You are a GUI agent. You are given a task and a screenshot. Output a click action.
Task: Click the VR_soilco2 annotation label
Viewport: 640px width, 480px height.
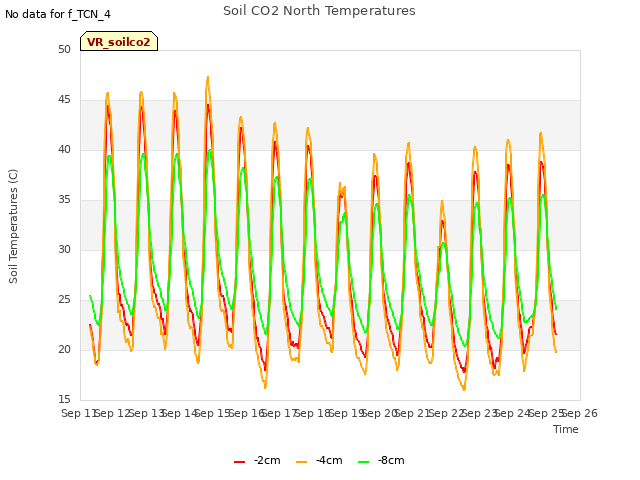pos(119,42)
